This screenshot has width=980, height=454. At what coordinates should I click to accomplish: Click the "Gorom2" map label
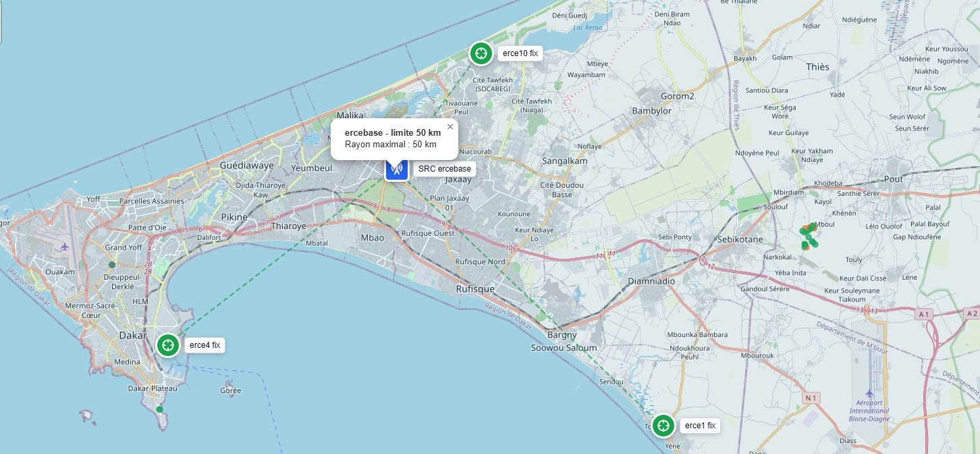pyautogui.click(x=678, y=96)
